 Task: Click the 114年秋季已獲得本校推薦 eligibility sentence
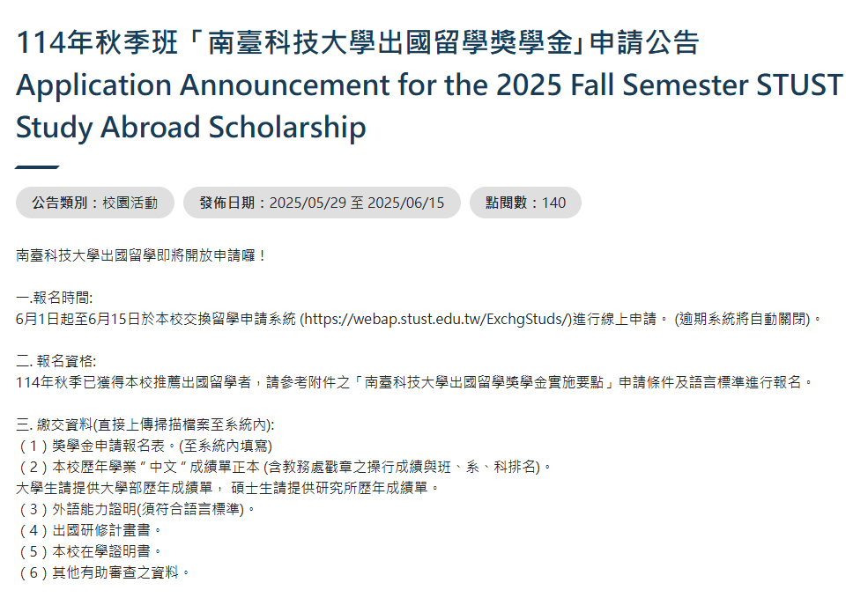[414, 383]
